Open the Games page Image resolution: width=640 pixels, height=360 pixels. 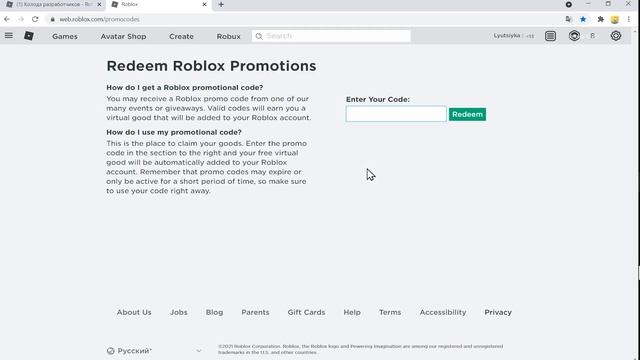[65, 36]
